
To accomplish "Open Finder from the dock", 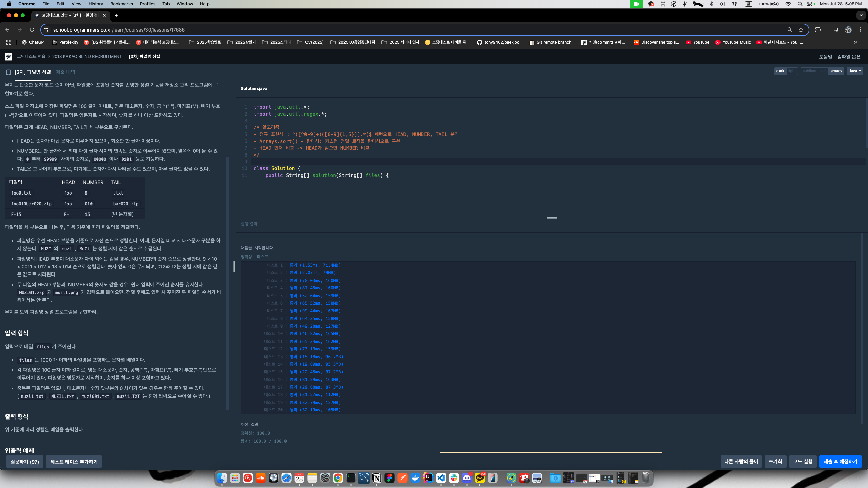I will pos(222,478).
